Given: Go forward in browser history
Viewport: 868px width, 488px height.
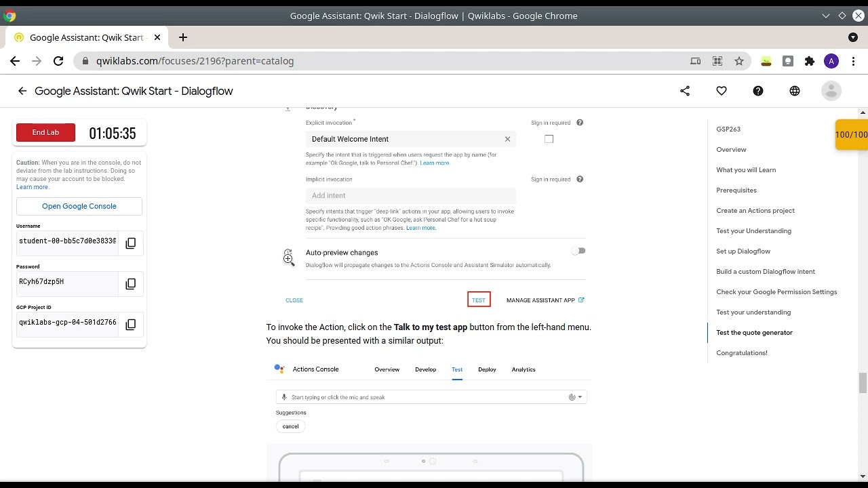Looking at the screenshot, I should click(x=37, y=61).
